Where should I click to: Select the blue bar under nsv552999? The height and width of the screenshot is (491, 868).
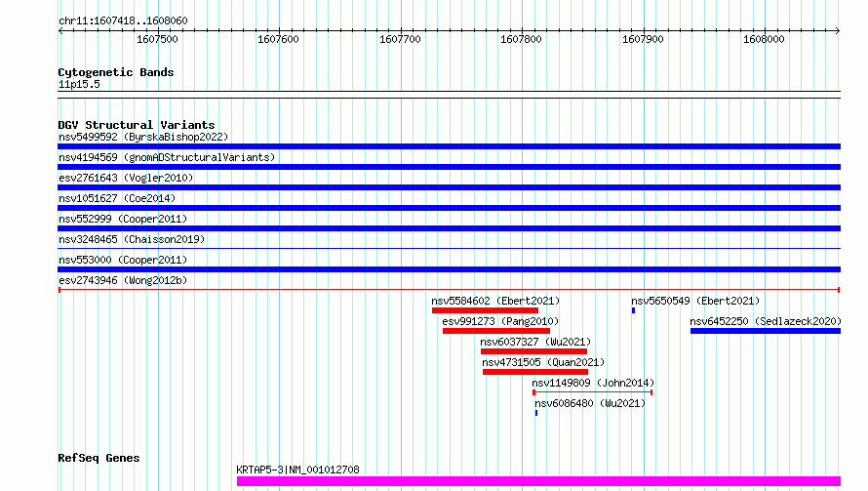[x=449, y=228]
